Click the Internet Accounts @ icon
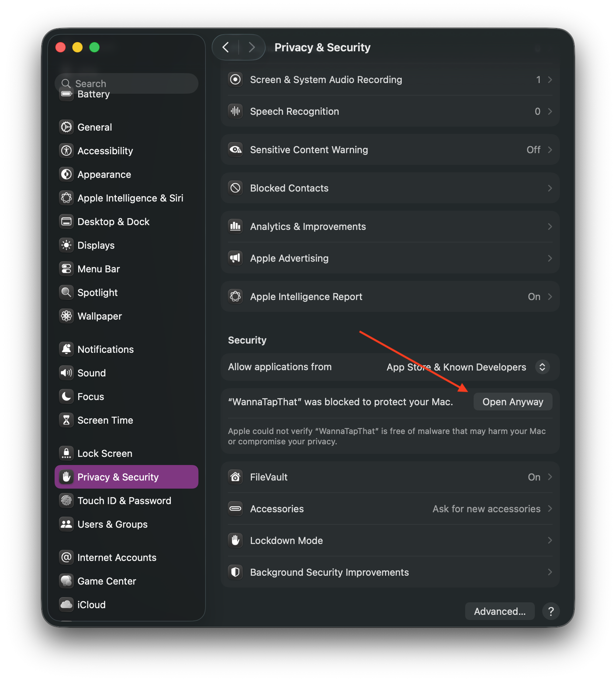Image resolution: width=616 pixels, height=682 pixels. pyautogui.click(x=66, y=557)
